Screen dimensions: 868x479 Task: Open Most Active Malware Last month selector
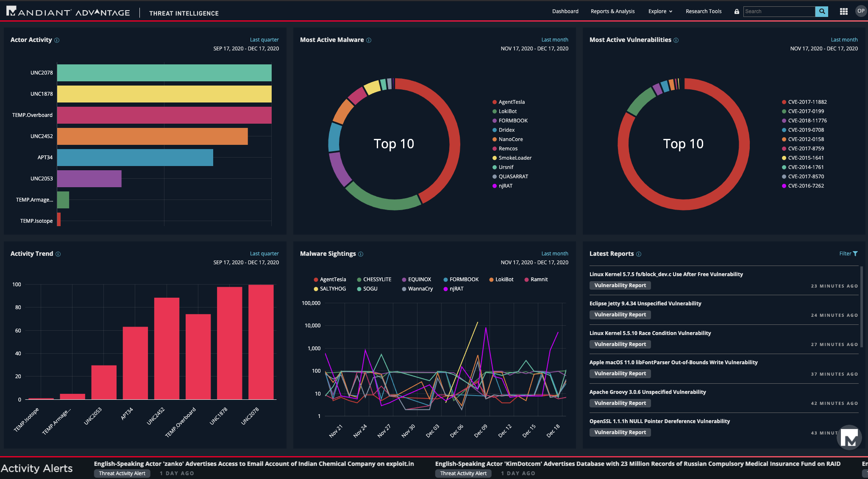(x=555, y=40)
